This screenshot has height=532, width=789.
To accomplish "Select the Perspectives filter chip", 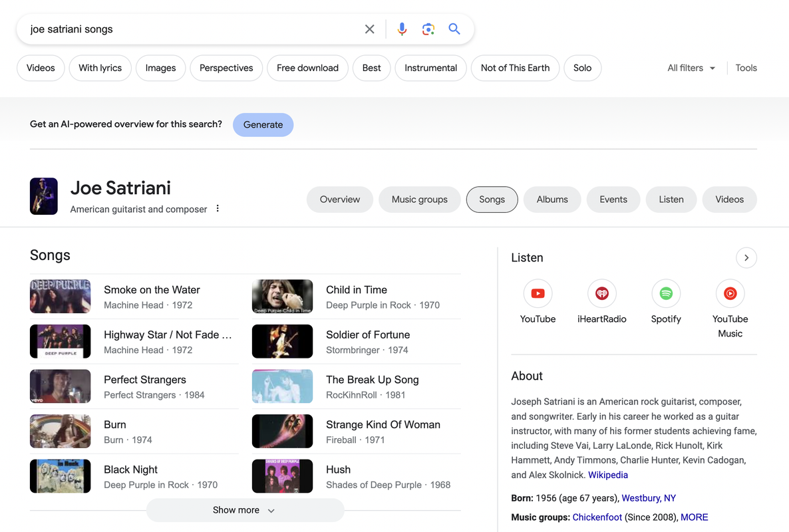I will click(226, 68).
